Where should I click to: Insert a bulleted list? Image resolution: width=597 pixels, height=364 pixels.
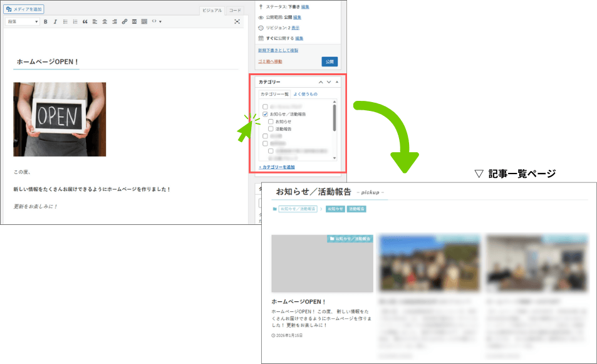click(x=65, y=21)
